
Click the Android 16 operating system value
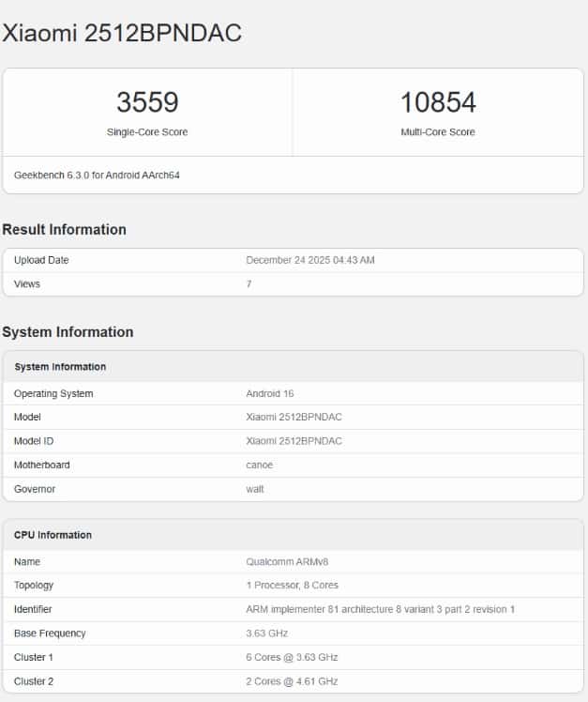(x=269, y=393)
